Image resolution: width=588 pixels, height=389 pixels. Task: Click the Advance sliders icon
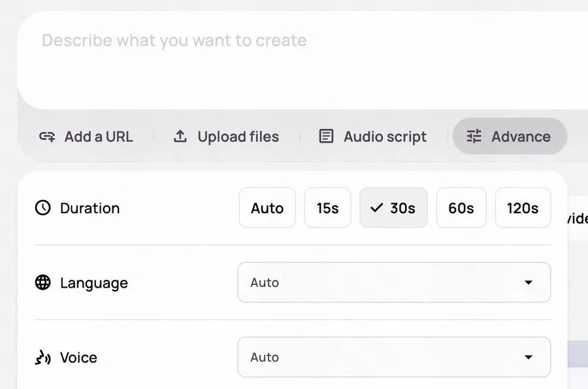click(474, 137)
